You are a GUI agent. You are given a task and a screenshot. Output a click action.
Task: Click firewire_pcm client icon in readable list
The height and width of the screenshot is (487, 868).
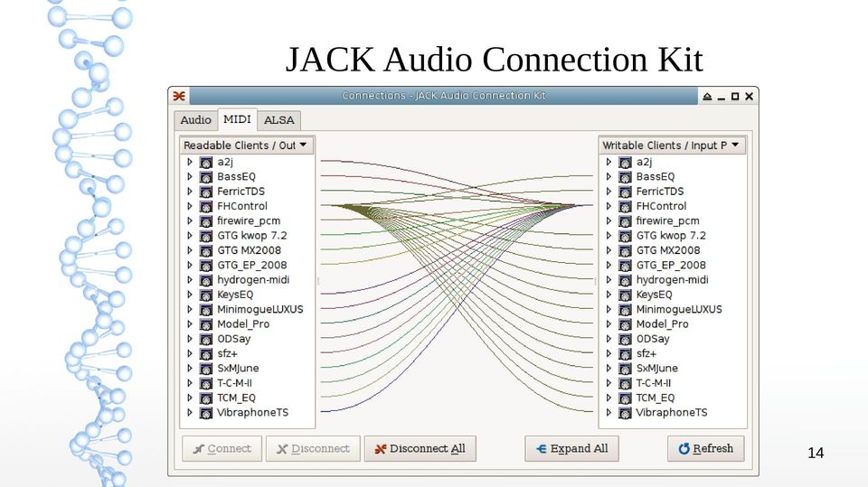[206, 221]
